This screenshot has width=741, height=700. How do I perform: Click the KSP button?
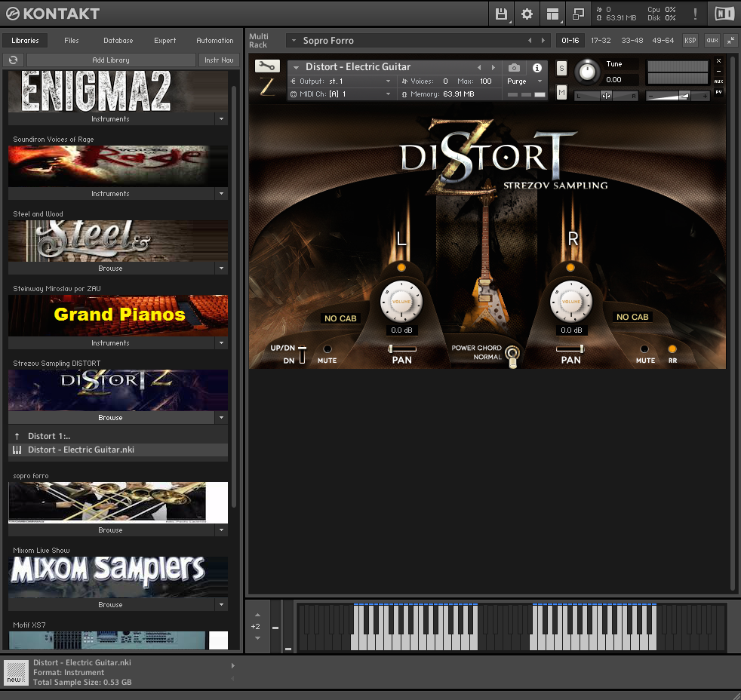(x=690, y=41)
